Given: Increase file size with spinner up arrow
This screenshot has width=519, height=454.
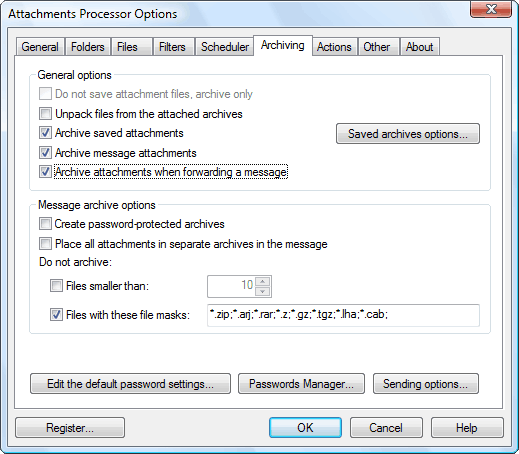Looking at the screenshot, I should [263, 281].
